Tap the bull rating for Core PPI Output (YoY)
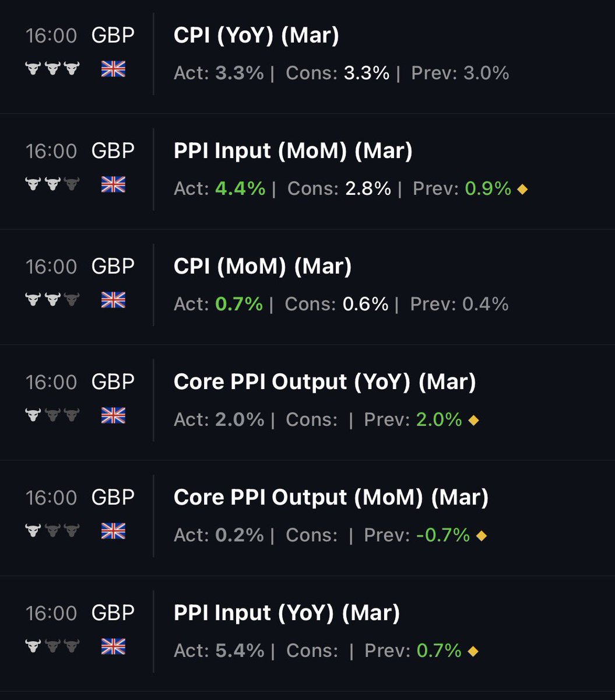 52,416
